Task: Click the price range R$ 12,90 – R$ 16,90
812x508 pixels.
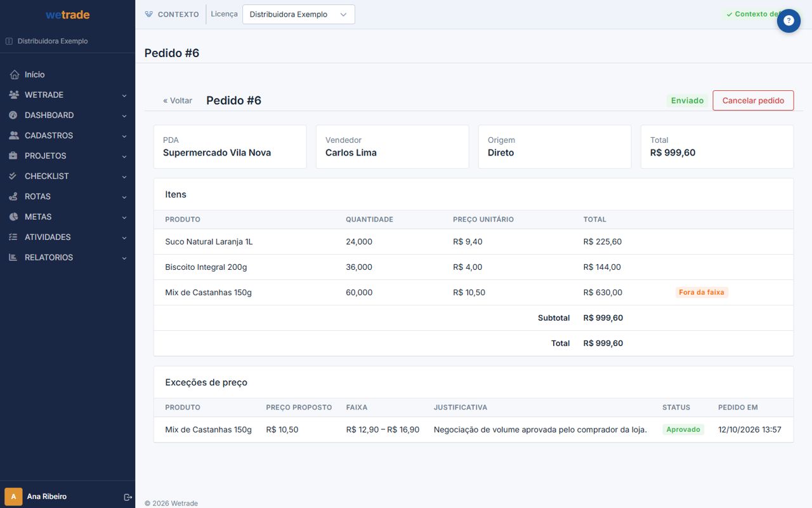Action: point(383,430)
